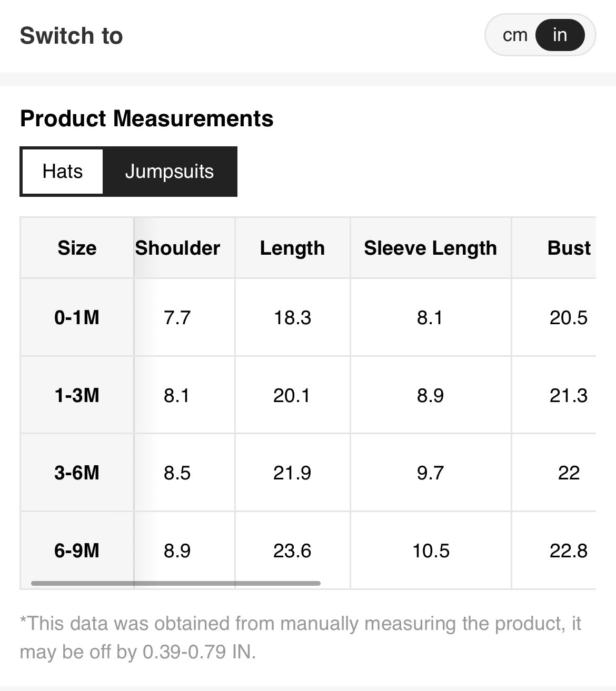Image resolution: width=616 pixels, height=691 pixels.
Task: Click the 23.6 length value cell
Action: tap(292, 550)
